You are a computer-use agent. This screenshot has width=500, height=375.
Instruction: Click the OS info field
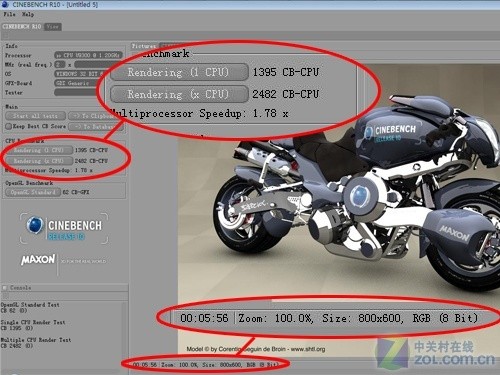point(79,74)
